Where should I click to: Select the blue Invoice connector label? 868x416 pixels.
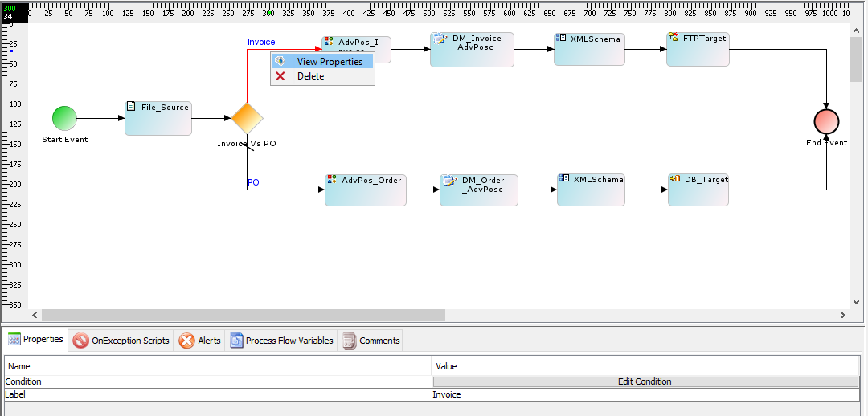261,42
